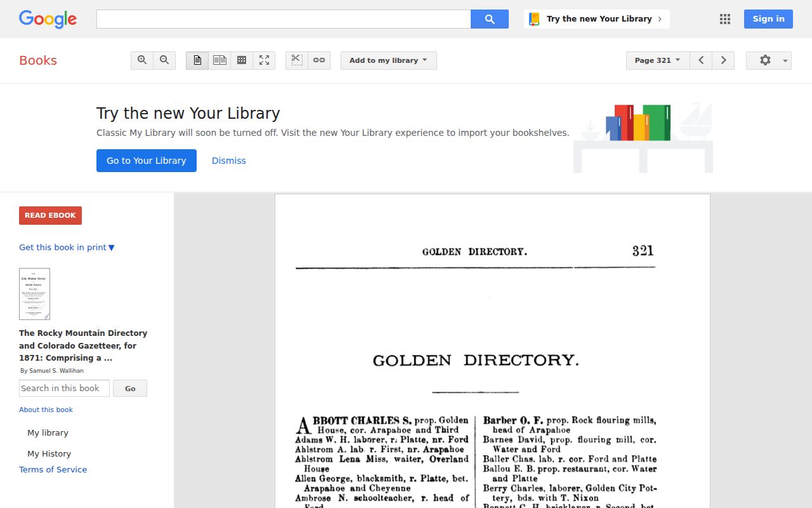The height and width of the screenshot is (508, 812).
Task: Focus the Search in this book field
Action: coord(64,388)
